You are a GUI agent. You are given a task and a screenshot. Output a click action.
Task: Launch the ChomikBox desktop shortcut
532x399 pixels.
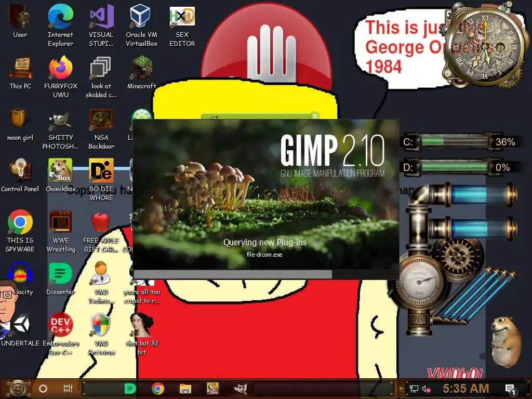60,176
